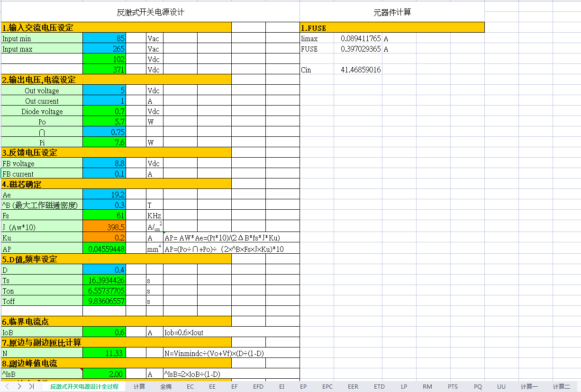Select the RM sheet tab
The height and width of the screenshot is (392, 581).
[428, 386]
